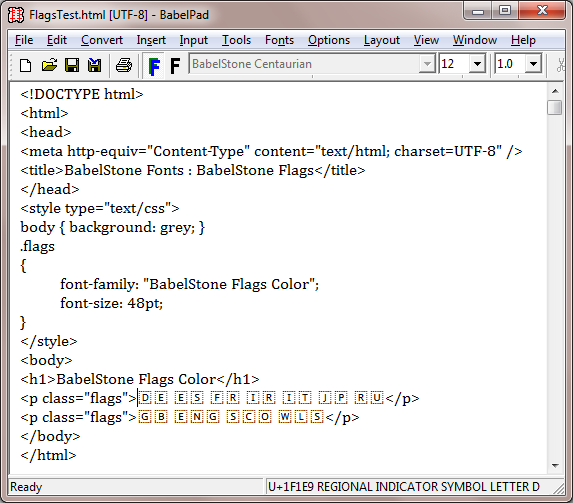This screenshot has width=573, height=503.
Task: Open the Convert menu
Action: point(102,40)
